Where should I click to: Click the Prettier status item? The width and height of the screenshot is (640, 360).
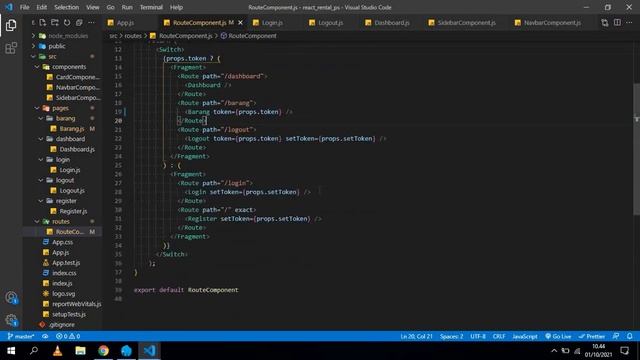click(x=591, y=336)
